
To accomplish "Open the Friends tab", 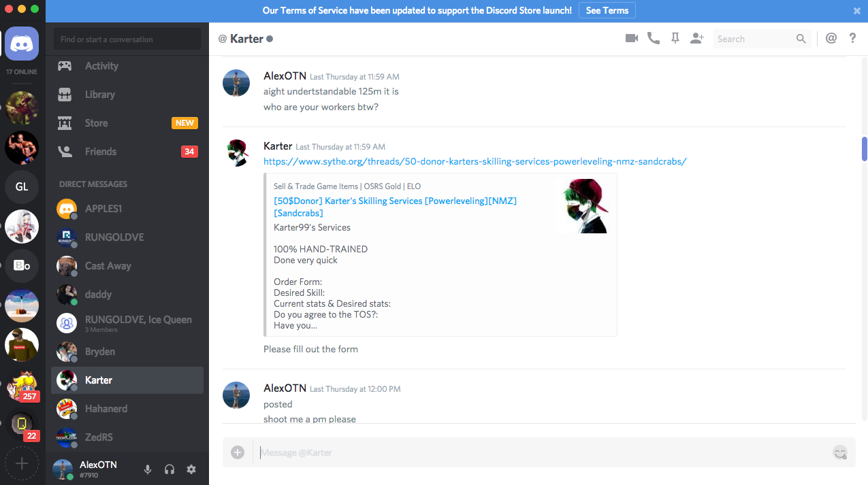I will click(127, 152).
